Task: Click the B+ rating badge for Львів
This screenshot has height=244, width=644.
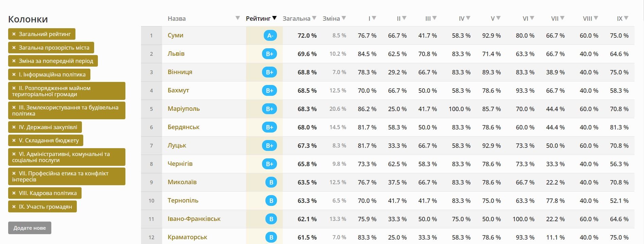Action: [x=269, y=54]
